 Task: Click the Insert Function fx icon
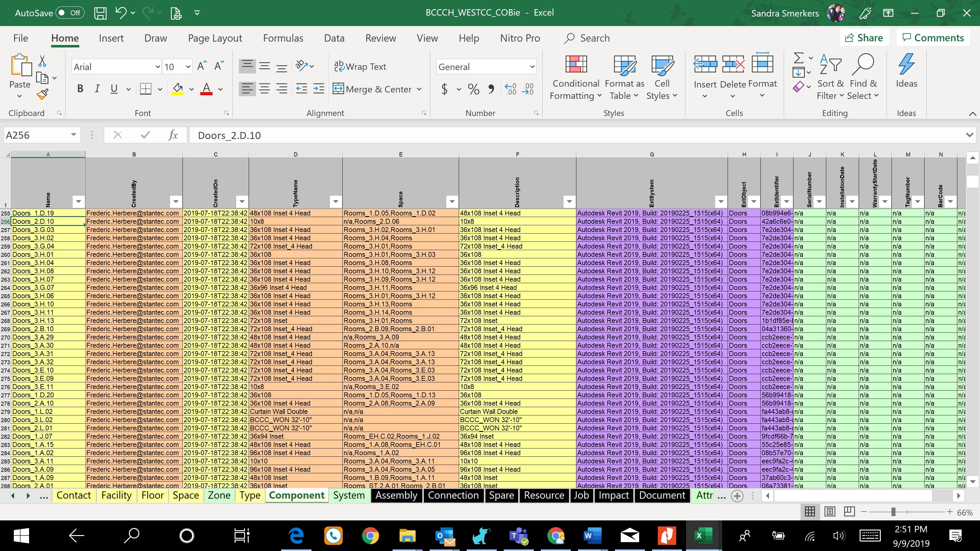coord(173,135)
